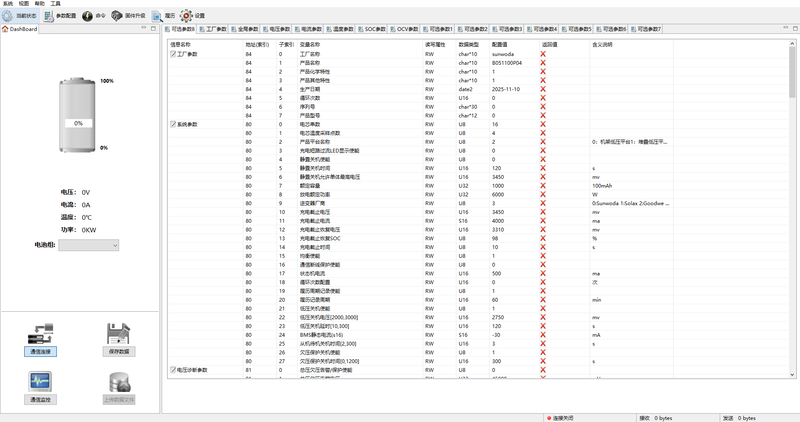Click the 履历 history toolbar icon

pyautogui.click(x=163, y=16)
